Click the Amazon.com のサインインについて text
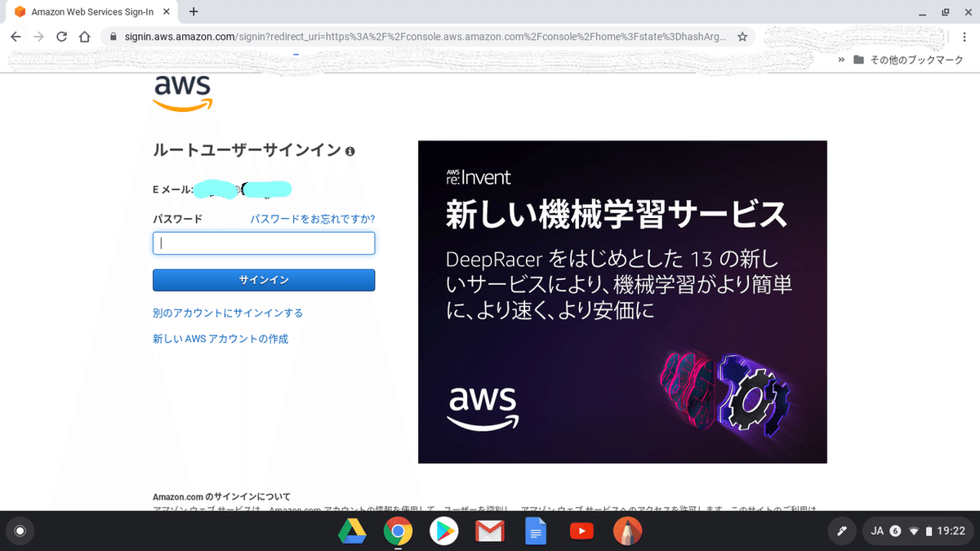The width and height of the screenshot is (980, 551). [x=221, y=496]
